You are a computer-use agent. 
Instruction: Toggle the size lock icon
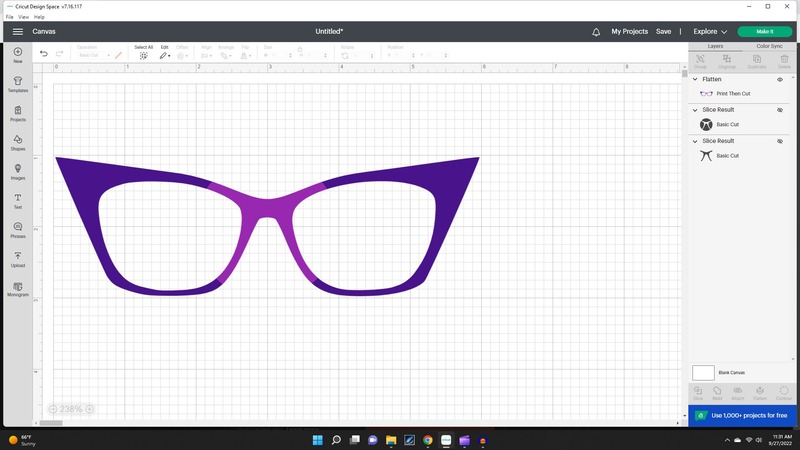[x=300, y=49]
